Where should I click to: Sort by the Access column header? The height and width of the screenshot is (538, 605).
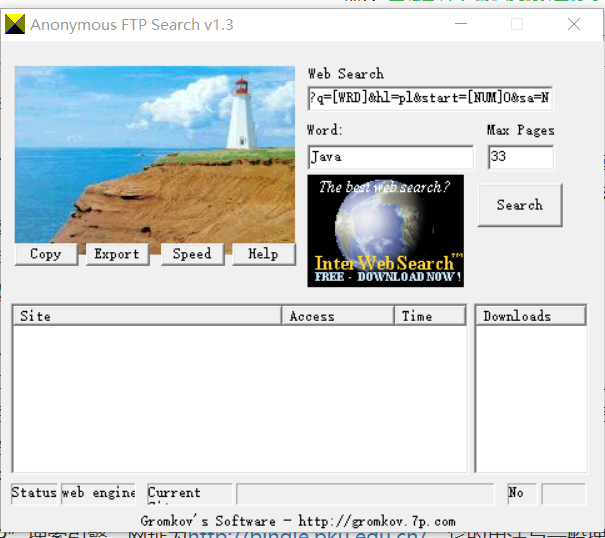click(338, 316)
